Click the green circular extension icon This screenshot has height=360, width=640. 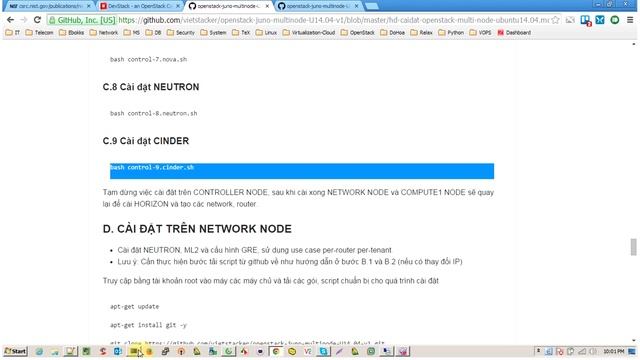pos(614,20)
